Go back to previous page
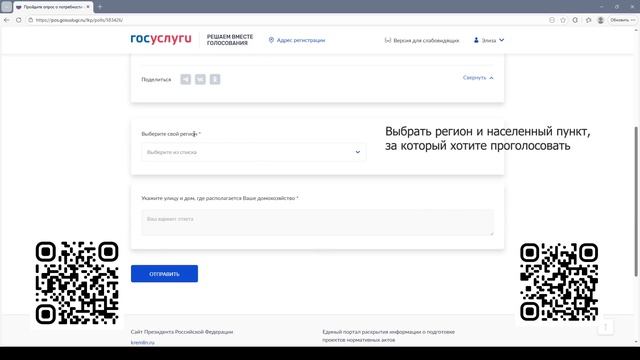 click(7, 20)
